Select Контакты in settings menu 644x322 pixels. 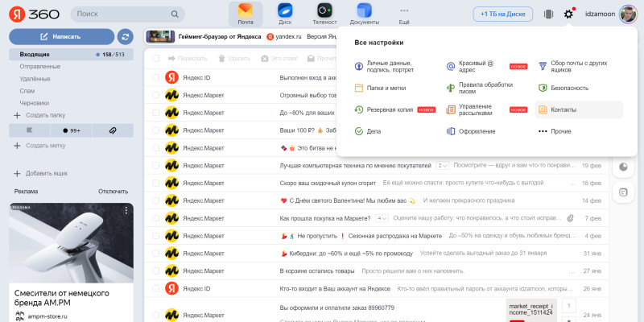click(563, 109)
